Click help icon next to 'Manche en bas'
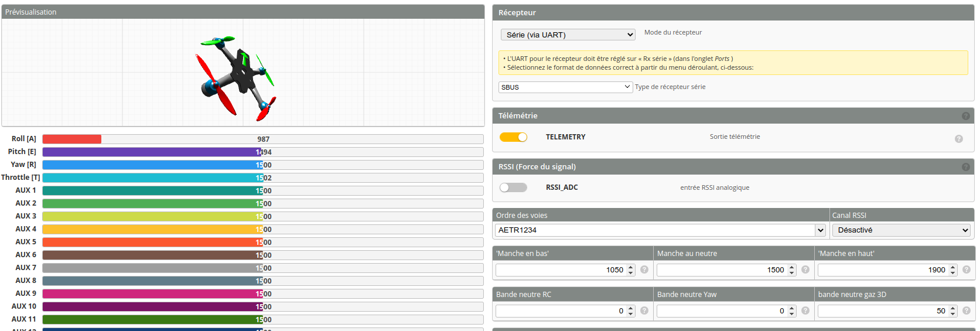Viewport: 980px width, 331px height. [x=644, y=269]
